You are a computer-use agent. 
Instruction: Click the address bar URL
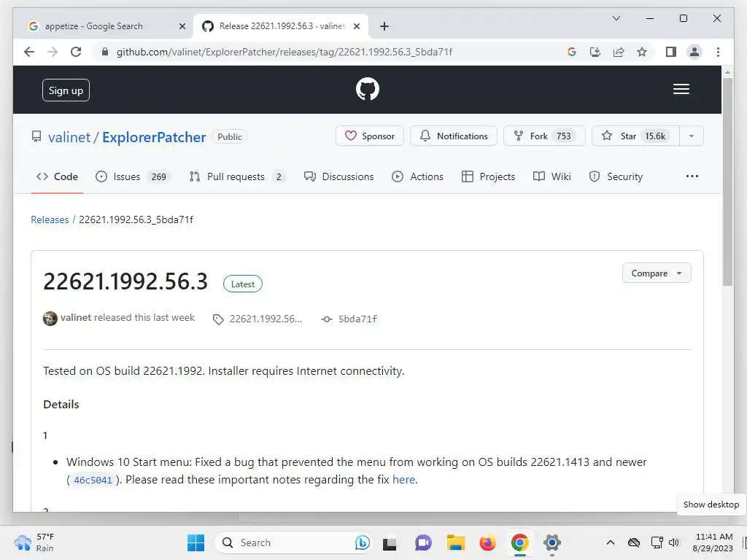tap(285, 52)
